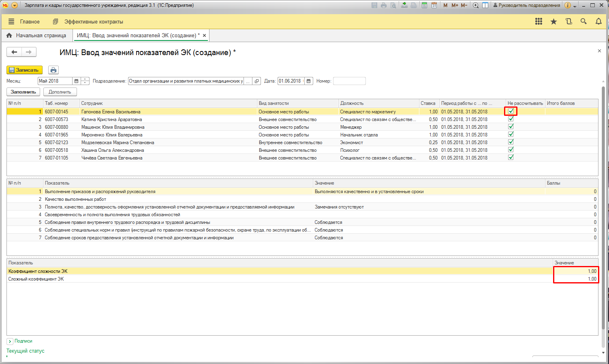609x364 pixels.
Task: Open the functions menu grid icon
Action: click(x=538, y=21)
